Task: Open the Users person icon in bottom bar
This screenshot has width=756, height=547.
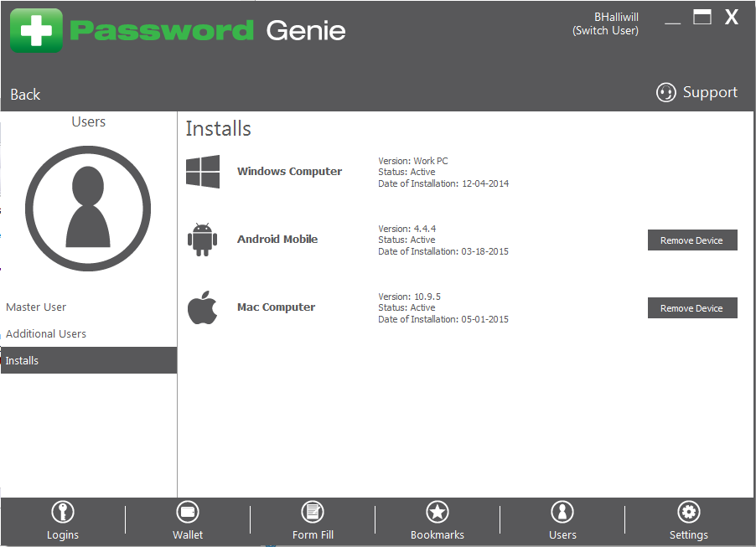Action: pyautogui.click(x=562, y=512)
